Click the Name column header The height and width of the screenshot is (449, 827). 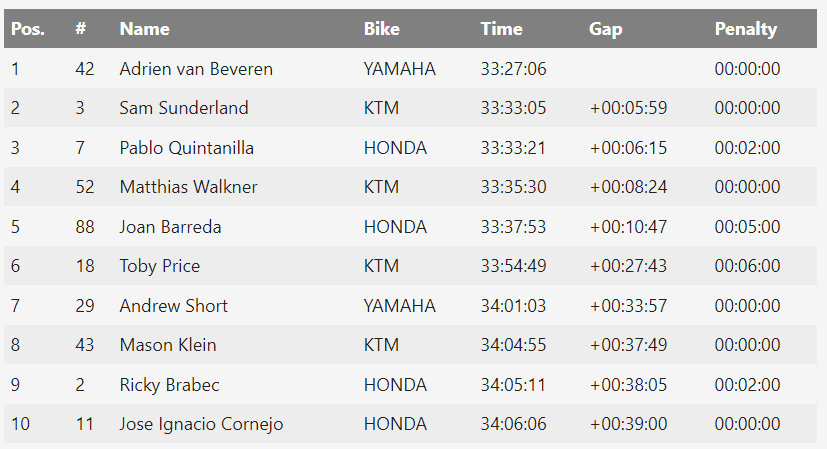[144, 29]
